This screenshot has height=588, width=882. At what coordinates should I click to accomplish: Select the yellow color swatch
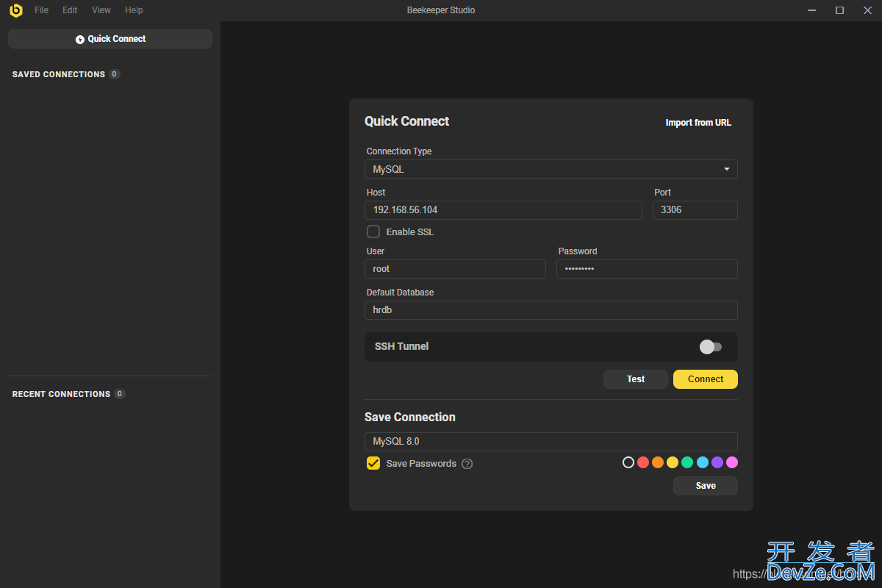pos(673,462)
